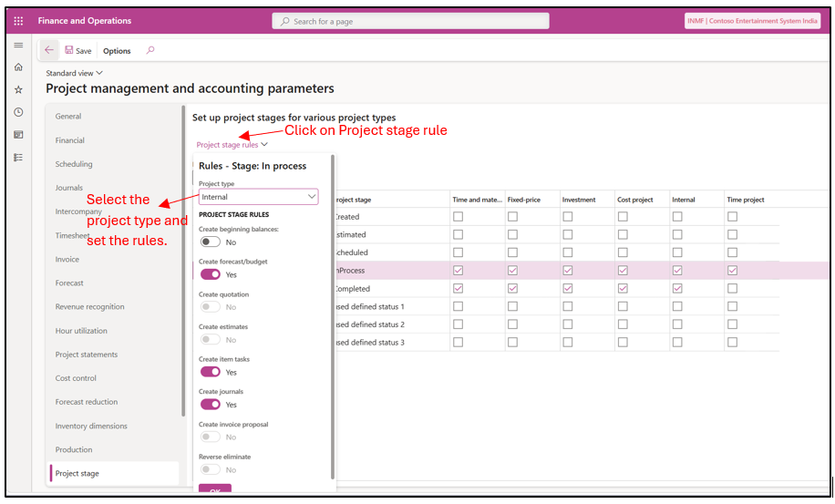Open the Invoice tab

pyautogui.click(x=67, y=259)
